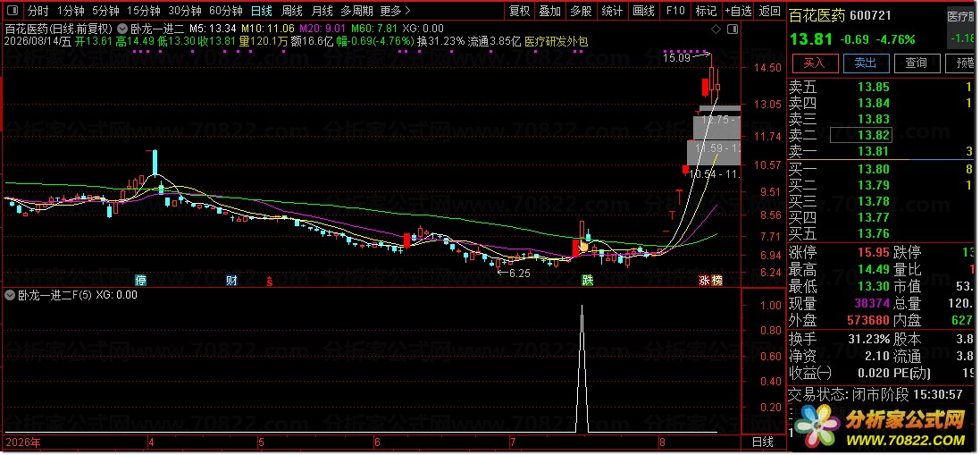Toggle the left panel layout icon
This screenshot has height=455, width=980.
[x=13, y=11]
